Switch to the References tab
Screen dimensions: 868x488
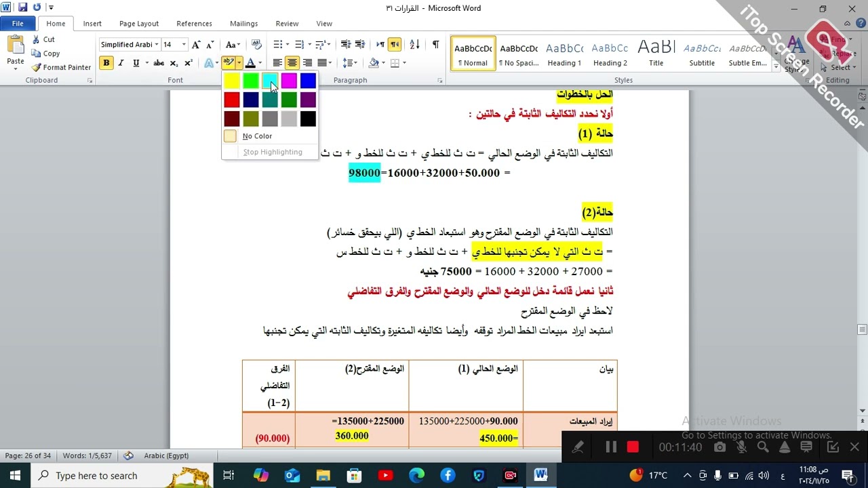click(x=195, y=24)
